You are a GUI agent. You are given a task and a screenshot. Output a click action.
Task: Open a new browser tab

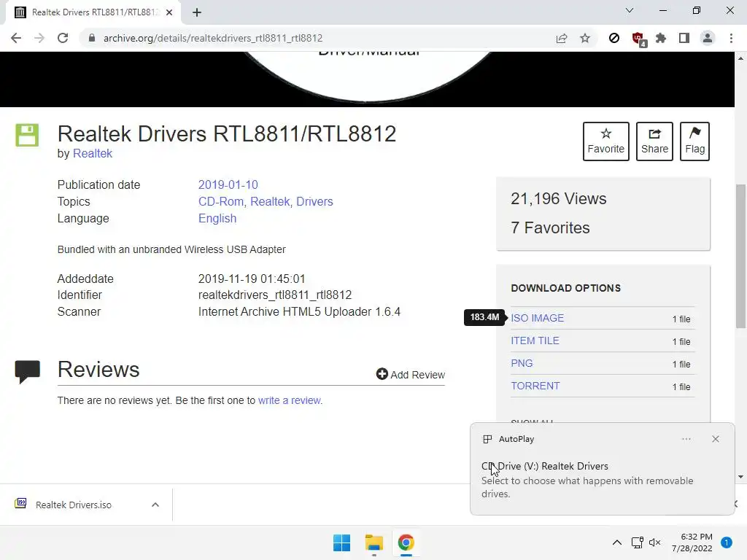pos(197,12)
